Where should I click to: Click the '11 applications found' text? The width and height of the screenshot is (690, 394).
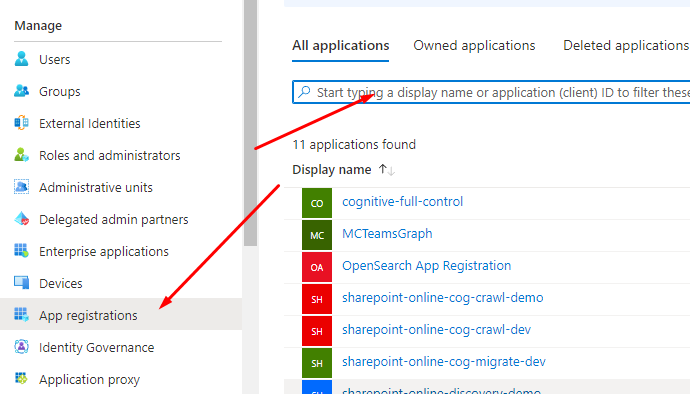coord(354,145)
